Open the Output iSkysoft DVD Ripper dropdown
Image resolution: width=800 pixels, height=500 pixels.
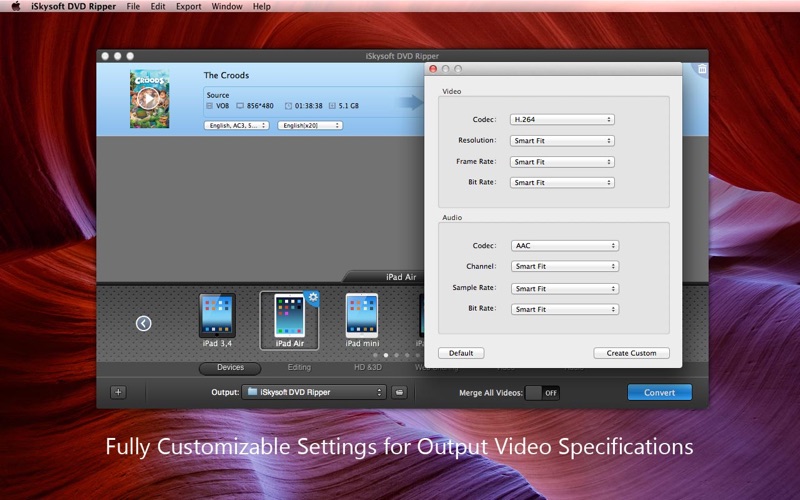[x=314, y=392]
